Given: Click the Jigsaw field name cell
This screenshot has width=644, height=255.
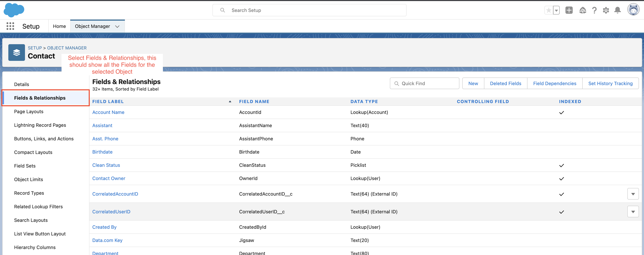Looking at the screenshot, I should pyautogui.click(x=247, y=241).
